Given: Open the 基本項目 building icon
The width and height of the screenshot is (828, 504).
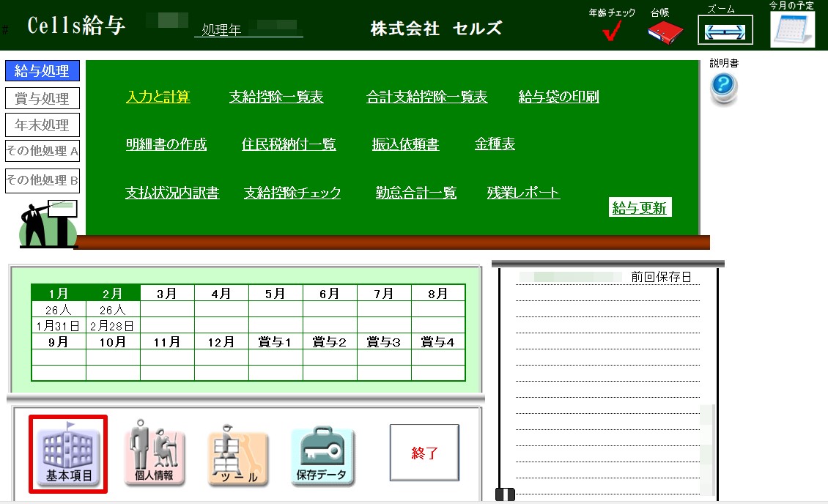Looking at the screenshot, I should click(68, 454).
